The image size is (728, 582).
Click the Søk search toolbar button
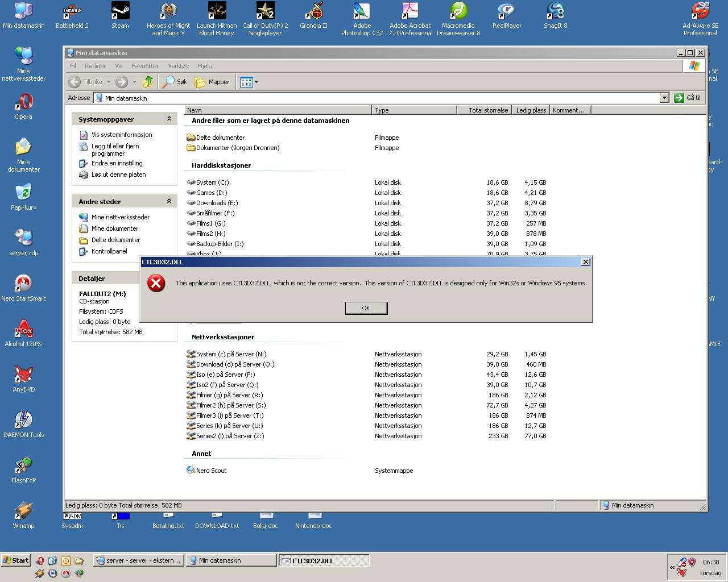175,82
